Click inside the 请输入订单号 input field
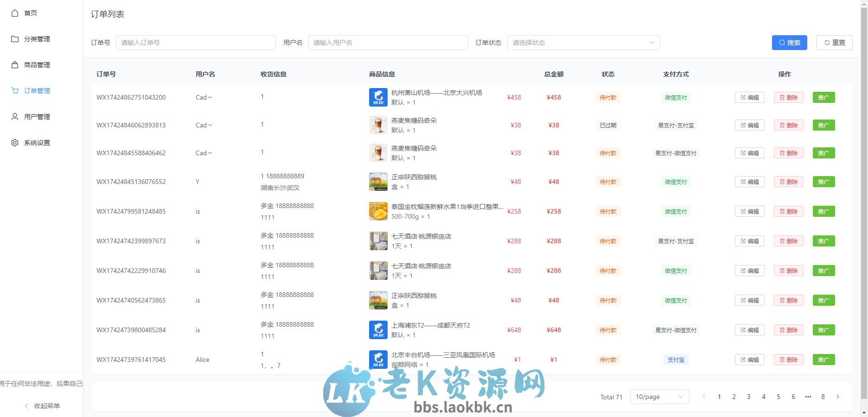Viewport: 868px width, 417px height. pyautogui.click(x=196, y=42)
